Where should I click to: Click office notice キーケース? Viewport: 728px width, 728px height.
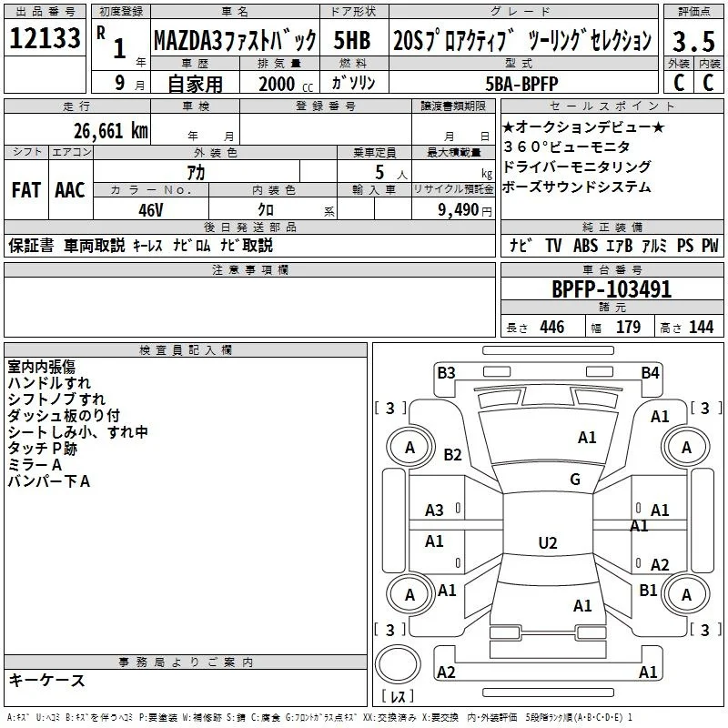pyautogui.click(x=46, y=680)
